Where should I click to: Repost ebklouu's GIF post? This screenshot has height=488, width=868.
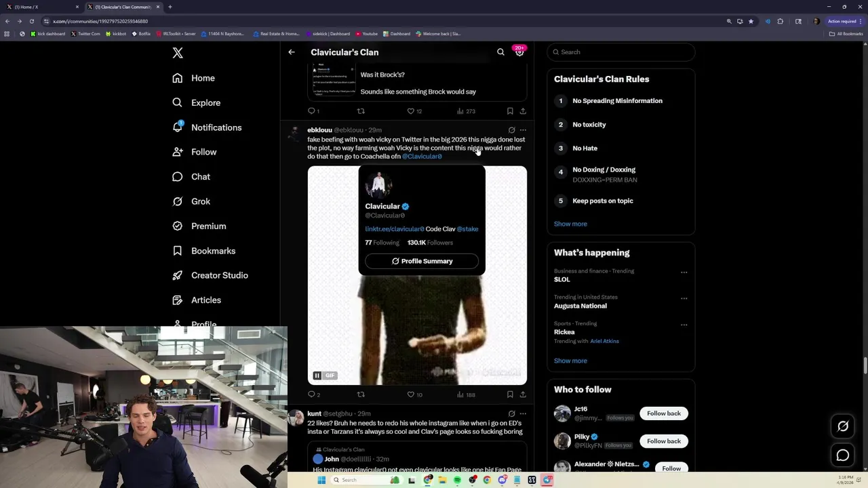click(361, 394)
